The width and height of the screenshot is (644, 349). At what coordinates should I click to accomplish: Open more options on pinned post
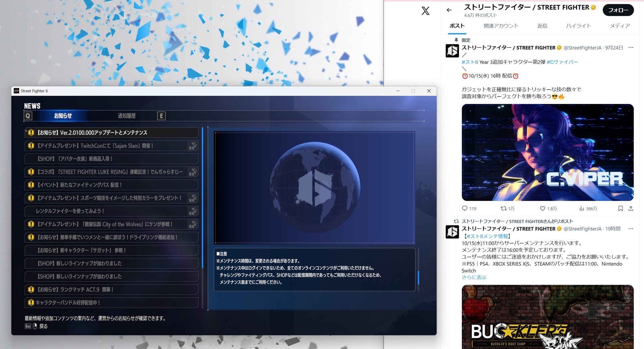(x=631, y=48)
